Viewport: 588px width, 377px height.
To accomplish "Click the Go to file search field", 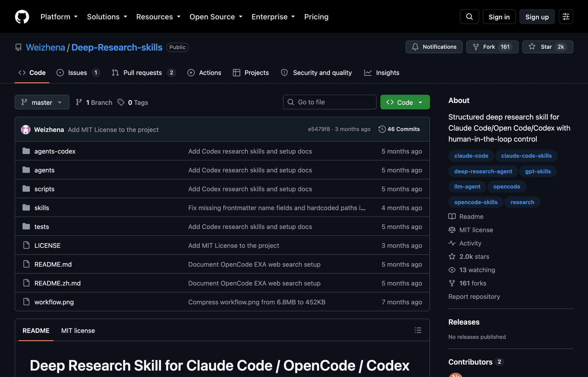I will 330,102.
